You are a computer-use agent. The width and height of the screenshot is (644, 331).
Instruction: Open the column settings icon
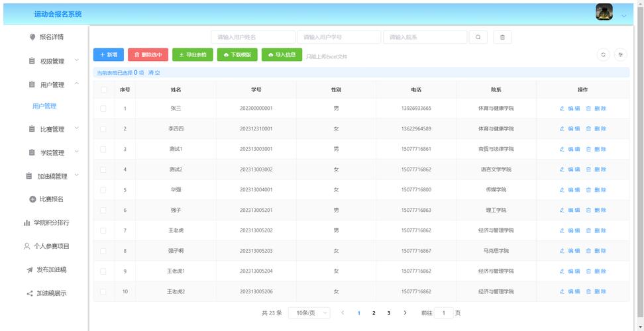point(621,54)
